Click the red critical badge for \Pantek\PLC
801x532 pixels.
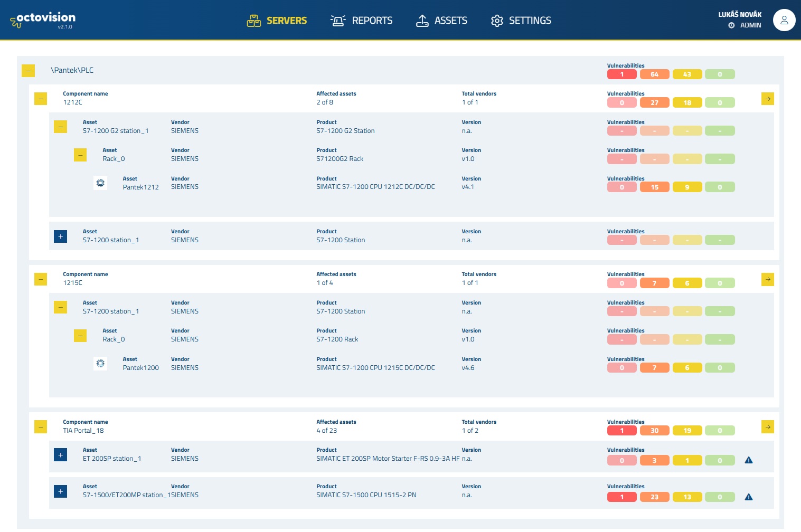(622, 74)
